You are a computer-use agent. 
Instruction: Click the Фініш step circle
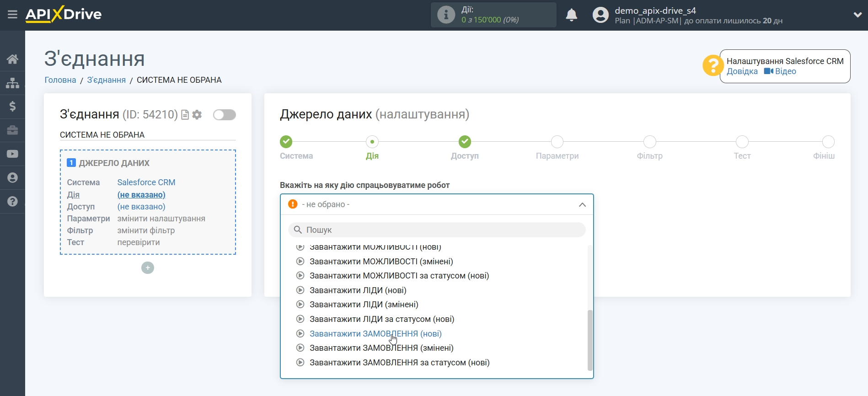[828, 142]
